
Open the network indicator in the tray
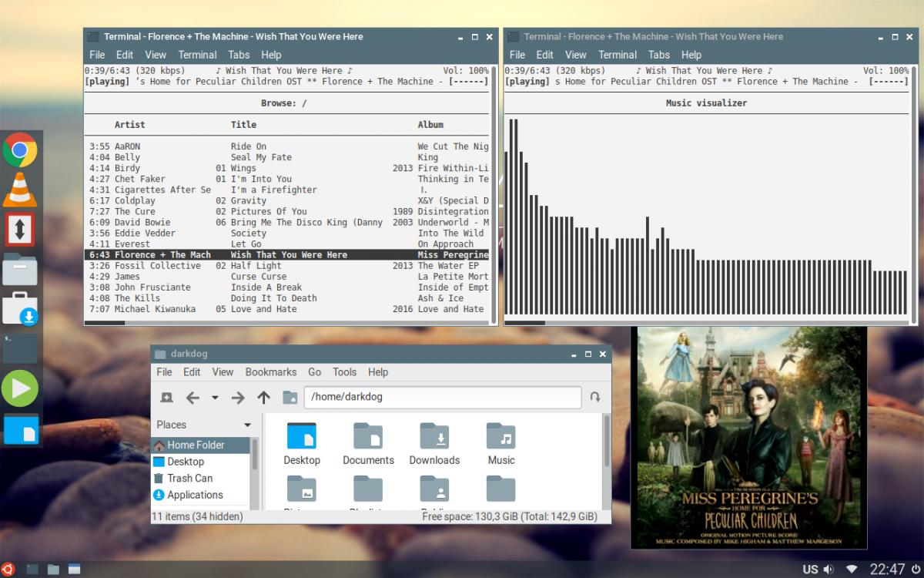(x=851, y=570)
